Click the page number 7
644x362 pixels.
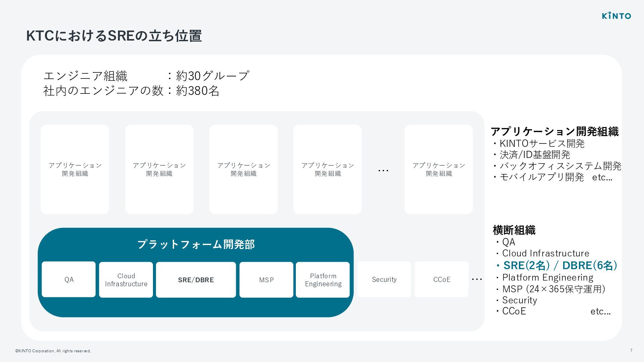[631, 351]
